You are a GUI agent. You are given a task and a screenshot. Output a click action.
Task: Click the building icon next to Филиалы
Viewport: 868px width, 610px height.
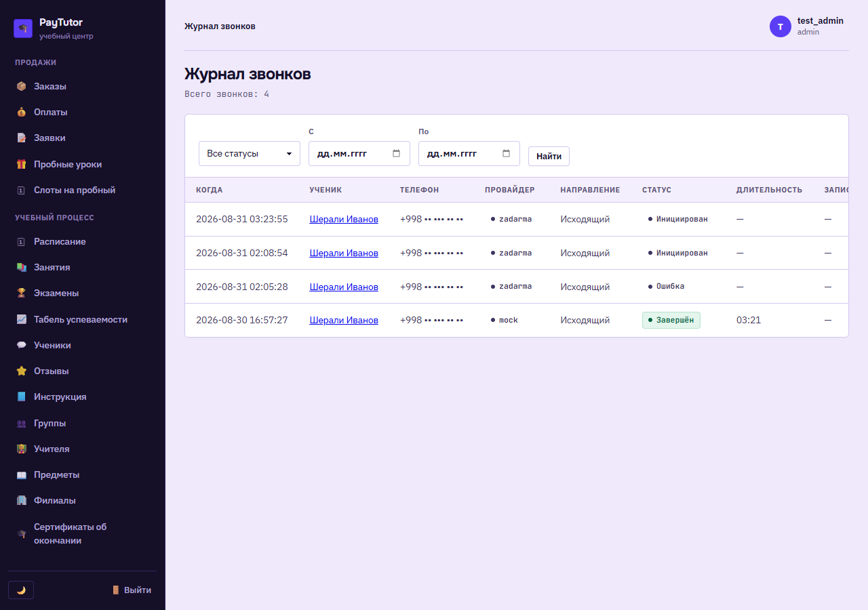(21, 500)
